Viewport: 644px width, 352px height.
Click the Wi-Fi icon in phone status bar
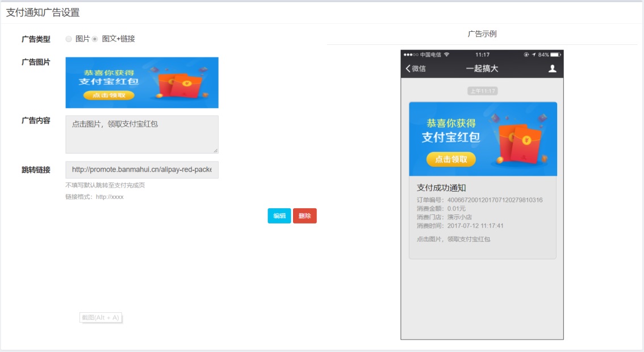pos(446,54)
